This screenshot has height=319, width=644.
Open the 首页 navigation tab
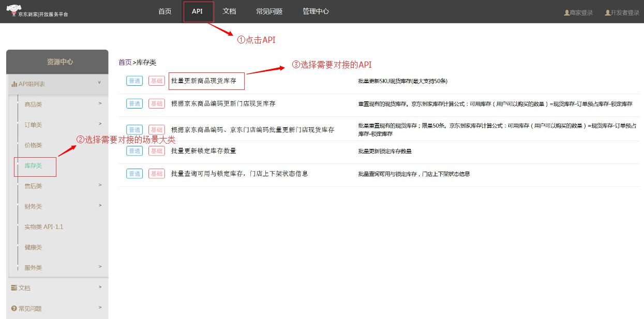click(x=165, y=11)
